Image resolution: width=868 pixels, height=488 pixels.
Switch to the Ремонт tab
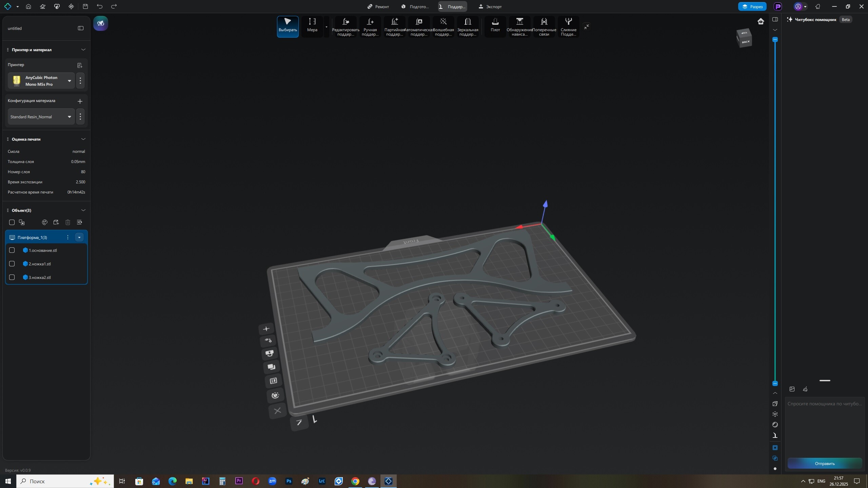[x=378, y=6]
